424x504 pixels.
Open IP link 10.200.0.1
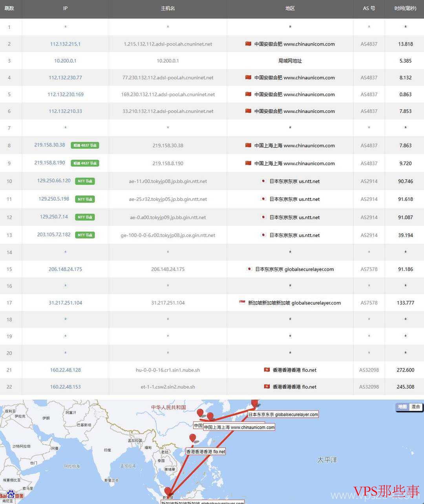pyautogui.click(x=65, y=61)
